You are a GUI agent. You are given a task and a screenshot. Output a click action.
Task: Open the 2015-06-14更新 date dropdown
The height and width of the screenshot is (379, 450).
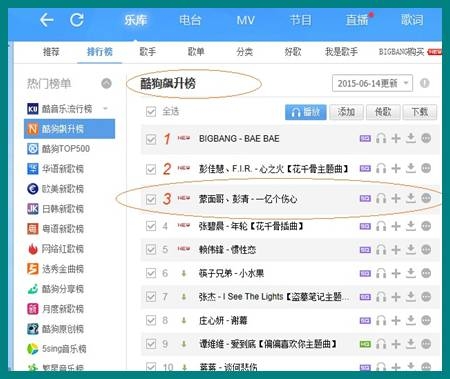[372, 83]
